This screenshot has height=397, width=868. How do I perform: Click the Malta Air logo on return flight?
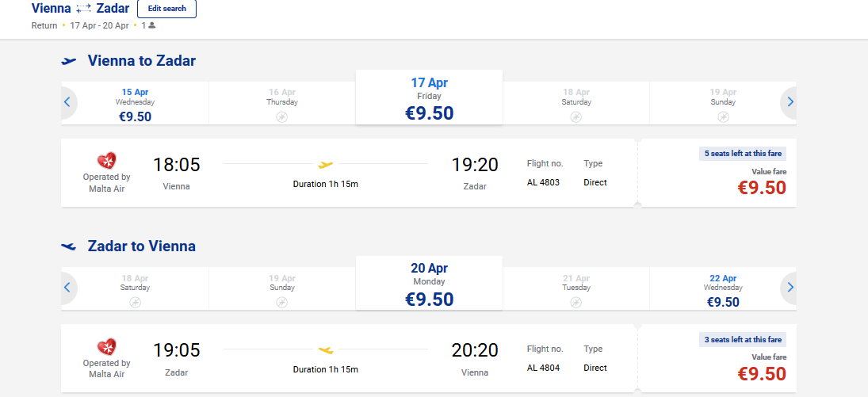click(x=106, y=347)
